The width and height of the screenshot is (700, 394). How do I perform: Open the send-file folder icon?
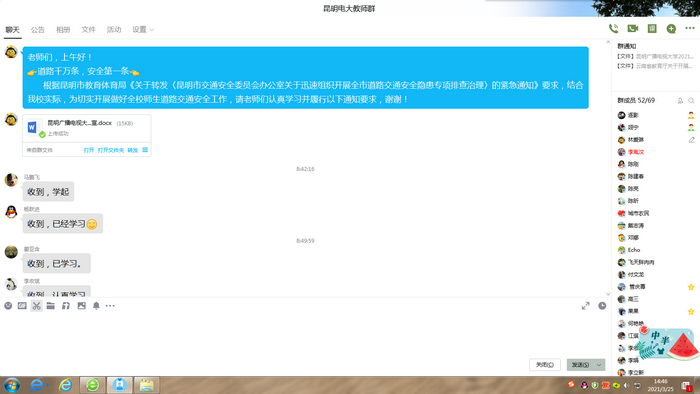[x=51, y=306]
